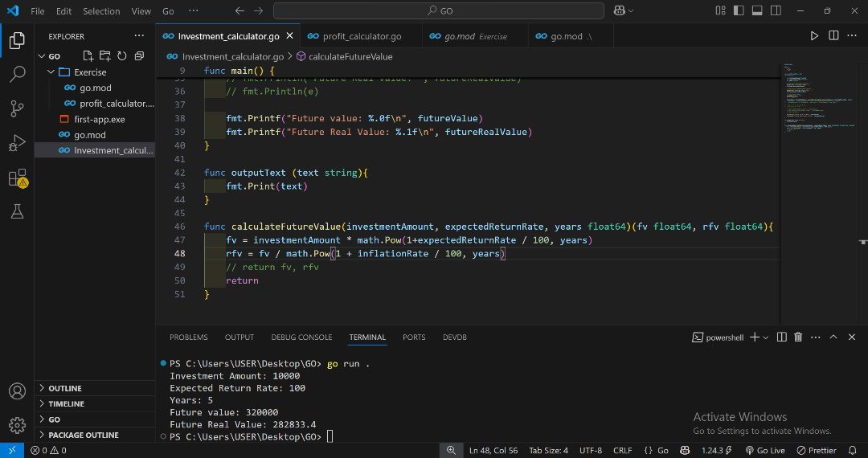Open the Testing flask view
The width and height of the screenshot is (868, 458).
[x=17, y=211]
